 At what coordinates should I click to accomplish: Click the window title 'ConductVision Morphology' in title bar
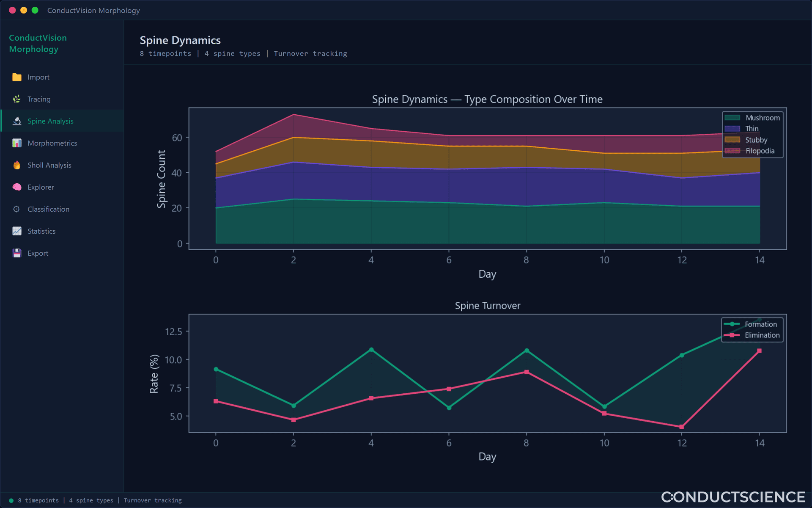click(x=93, y=10)
